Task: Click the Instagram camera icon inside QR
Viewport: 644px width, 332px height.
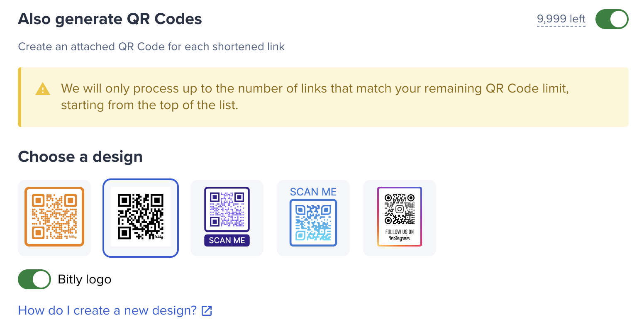Action: (x=400, y=209)
